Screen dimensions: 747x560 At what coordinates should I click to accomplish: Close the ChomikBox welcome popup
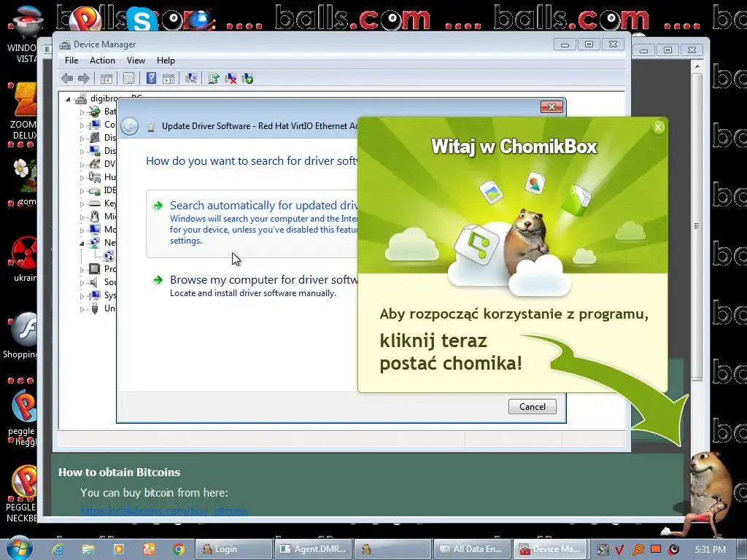(x=658, y=127)
